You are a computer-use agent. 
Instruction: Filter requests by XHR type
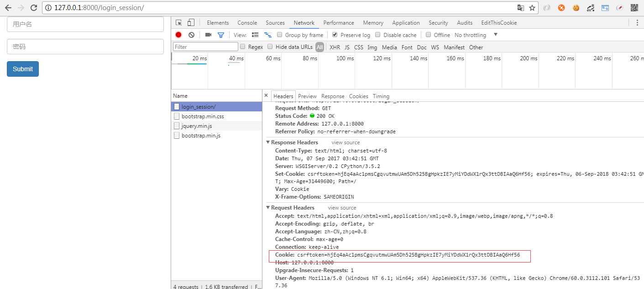coord(335,47)
